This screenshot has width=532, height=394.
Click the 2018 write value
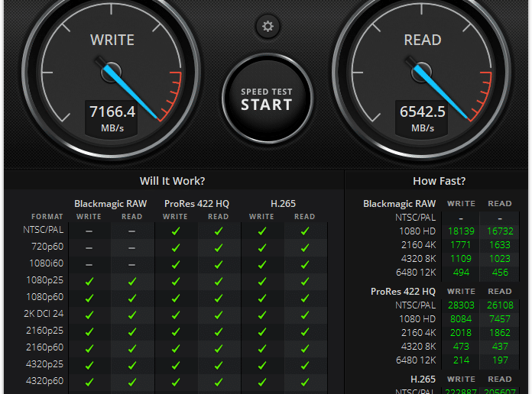[x=461, y=333]
